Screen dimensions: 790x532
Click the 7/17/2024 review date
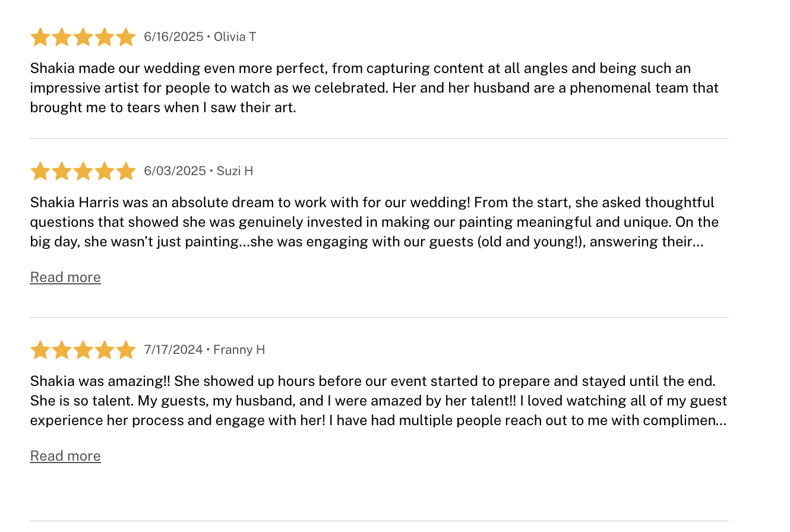tap(173, 350)
